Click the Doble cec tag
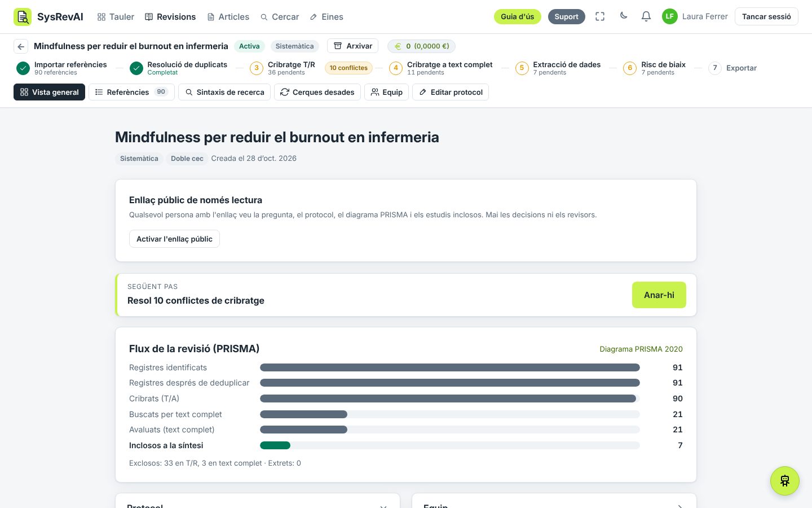Screen dimensions: 812x508 coord(187,159)
